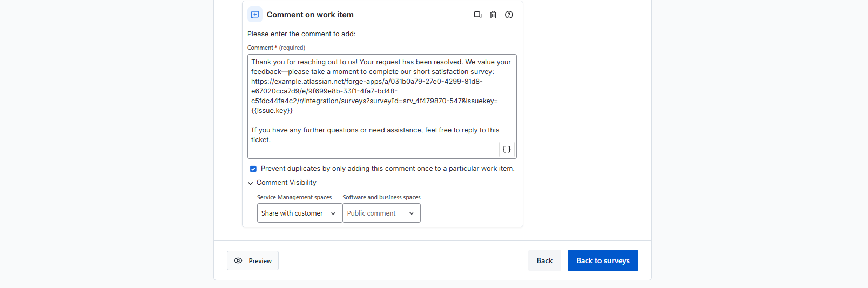Click the Comment (required) field label

tap(276, 48)
